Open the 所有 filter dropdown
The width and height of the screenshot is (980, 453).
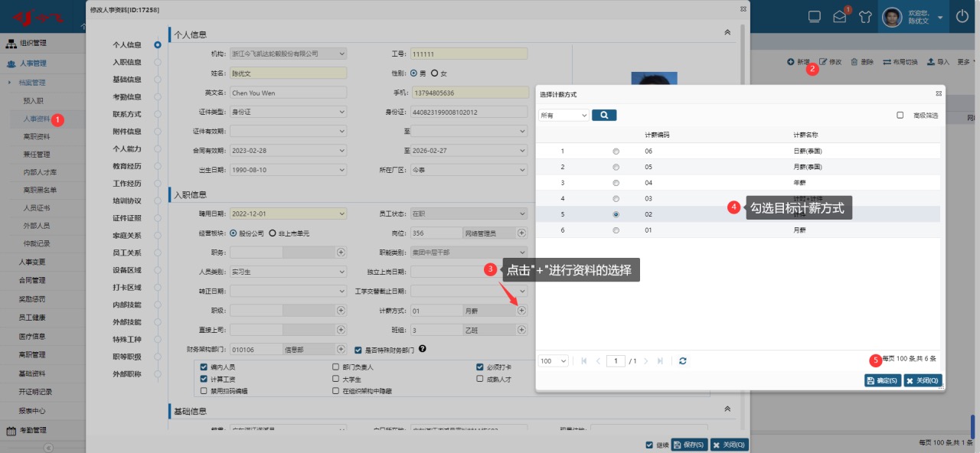pyautogui.click(x=563, y=116)
